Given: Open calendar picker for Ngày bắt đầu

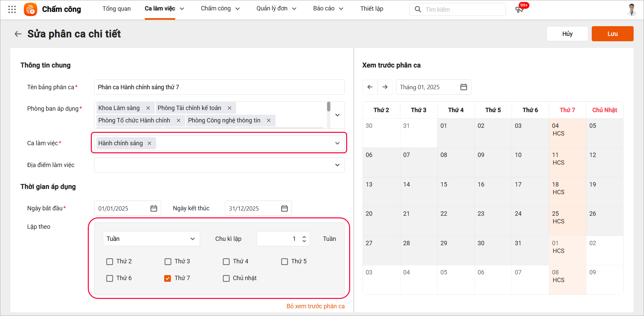Looking at the screenshot, I should pos(154,209).
